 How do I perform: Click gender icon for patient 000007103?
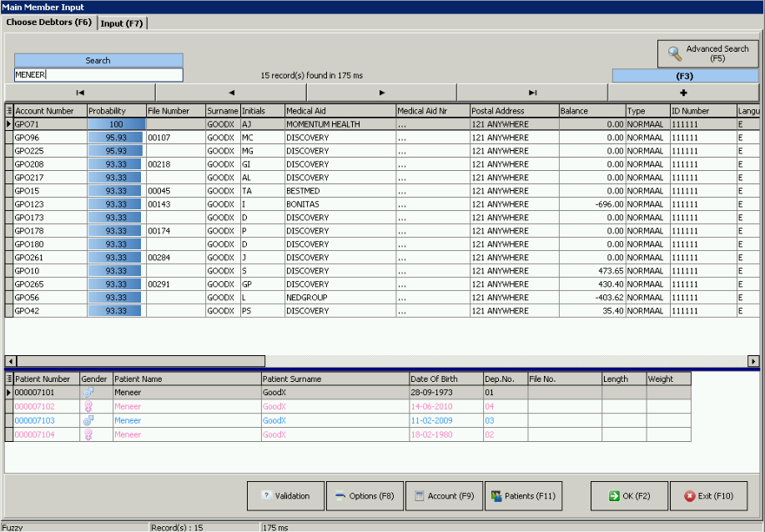[88, 420]
